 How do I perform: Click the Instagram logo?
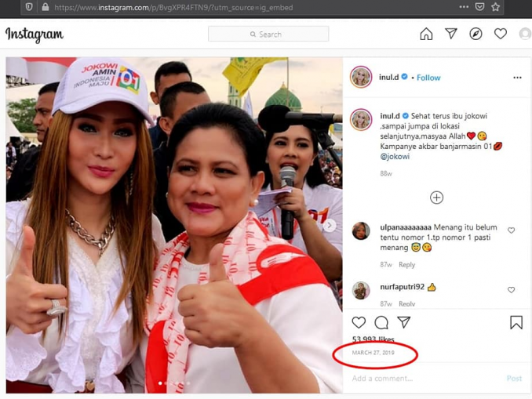point(35,34)
